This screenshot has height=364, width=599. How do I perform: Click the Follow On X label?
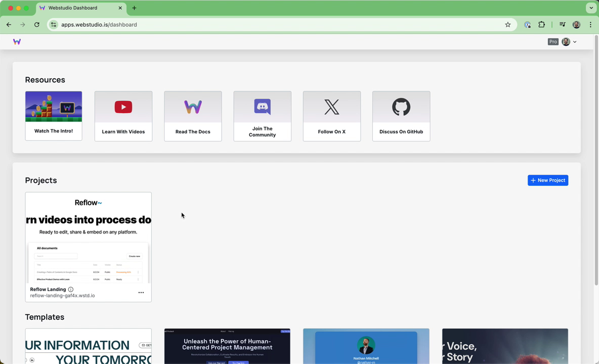[331, 131]
